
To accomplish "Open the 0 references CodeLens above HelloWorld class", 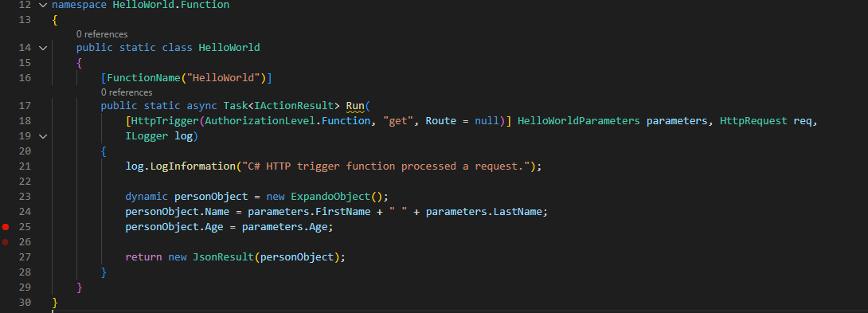I will [102, 34].
